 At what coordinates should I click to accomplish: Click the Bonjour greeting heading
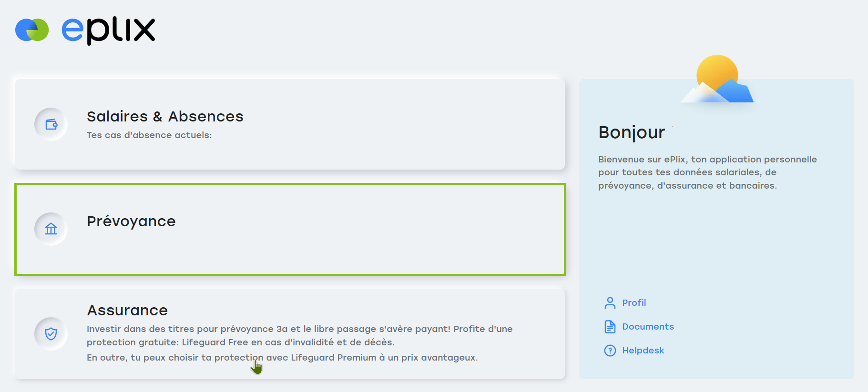(632, 133)
